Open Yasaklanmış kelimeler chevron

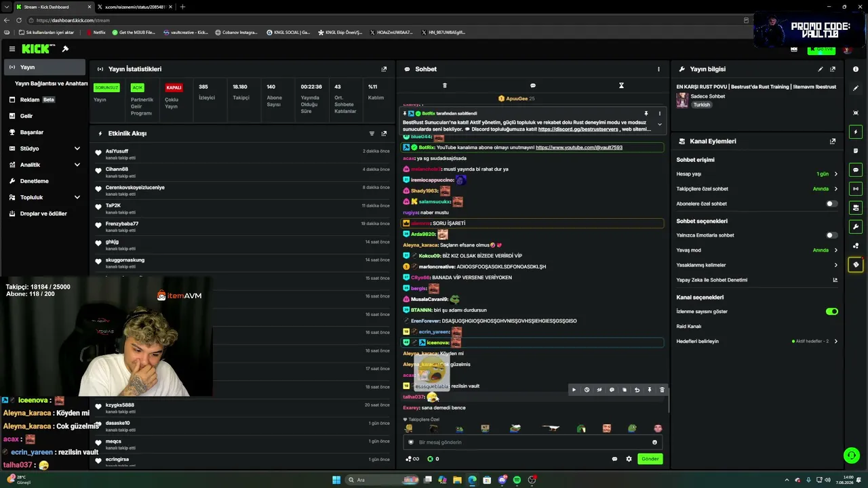[835, 265]
